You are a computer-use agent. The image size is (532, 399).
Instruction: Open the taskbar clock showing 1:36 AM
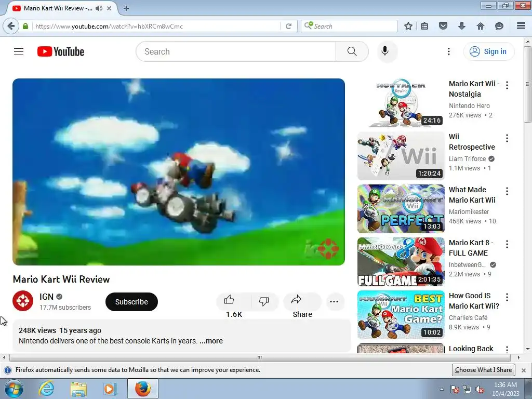506,389
